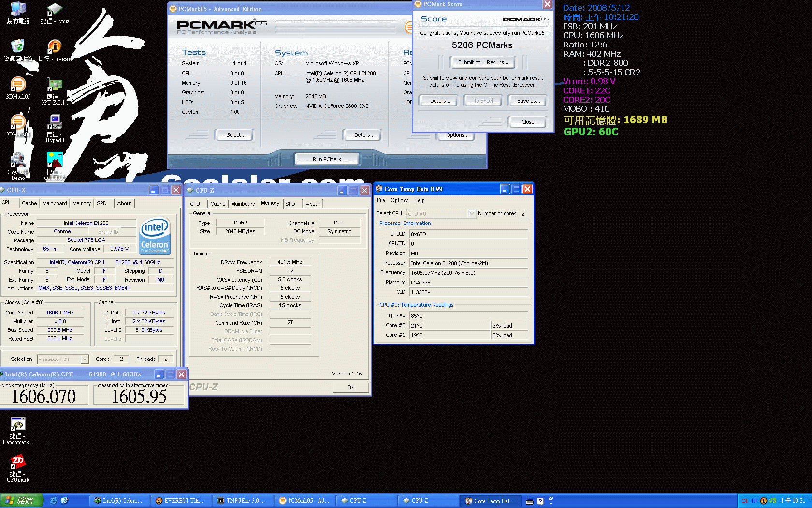This screenshot has width=812, height=508.
Task: Switch to CPU tab in right CPU-Z window
Action: [x=195, y=204]
